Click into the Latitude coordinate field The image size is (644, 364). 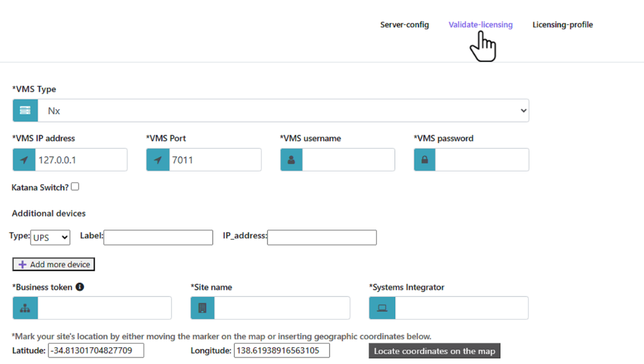pyautogui.click(x=96, y=350)
